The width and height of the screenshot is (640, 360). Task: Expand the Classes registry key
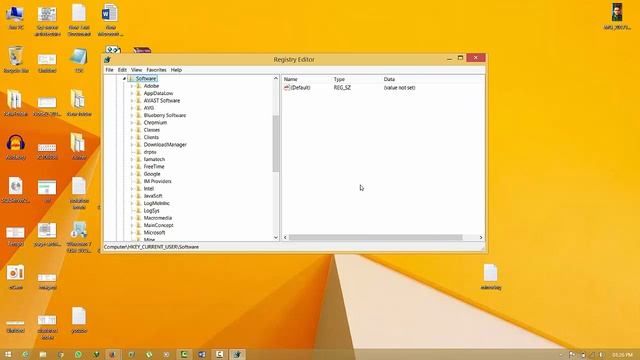[x=132, y=130]
